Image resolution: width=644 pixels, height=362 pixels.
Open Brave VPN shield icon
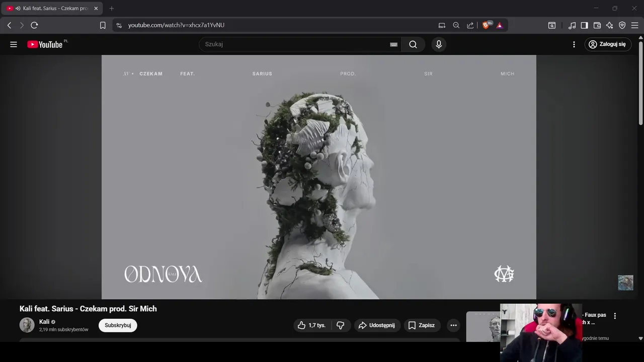622,25
